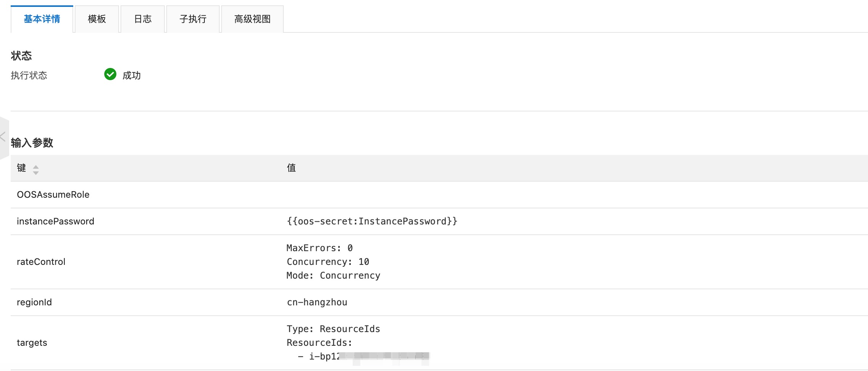This screenshot has height=371, width=868.
Task: Select the regionId key cell
Action: 34,302
